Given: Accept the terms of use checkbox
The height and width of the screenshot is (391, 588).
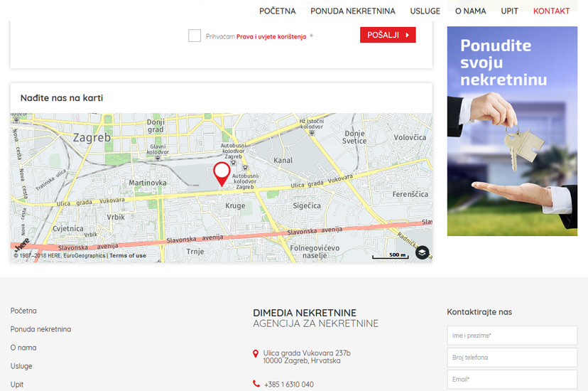Looking at the screenshot, I should pos(195,36).
